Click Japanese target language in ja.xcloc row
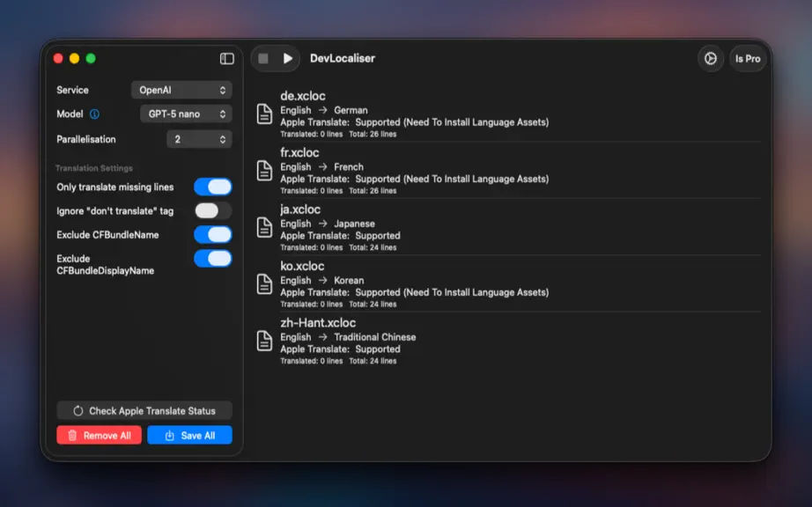Image resolution: width=812 pixels, height=507 pixels. 354,224
